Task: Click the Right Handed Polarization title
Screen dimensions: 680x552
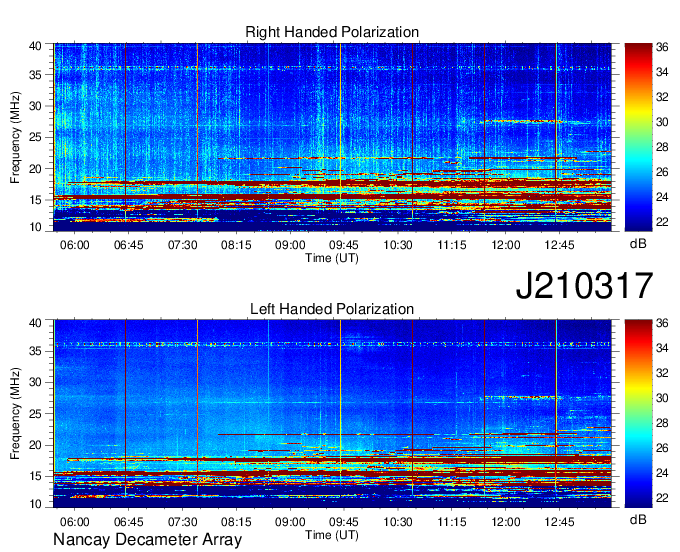Action: coord(332,32)
